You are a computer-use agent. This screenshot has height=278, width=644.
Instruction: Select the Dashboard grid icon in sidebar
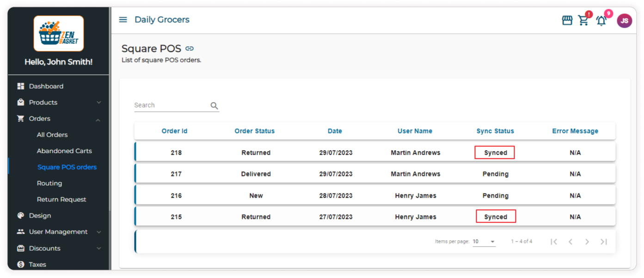tap(20, 86)
